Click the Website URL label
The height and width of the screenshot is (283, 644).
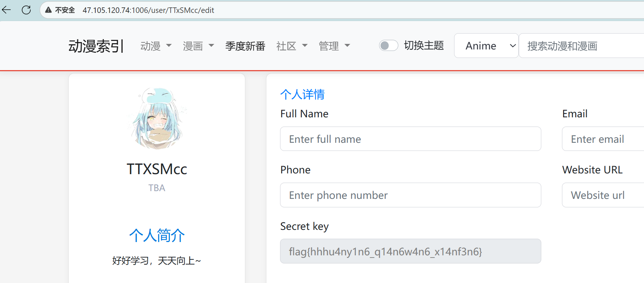(x=593, y=170)
